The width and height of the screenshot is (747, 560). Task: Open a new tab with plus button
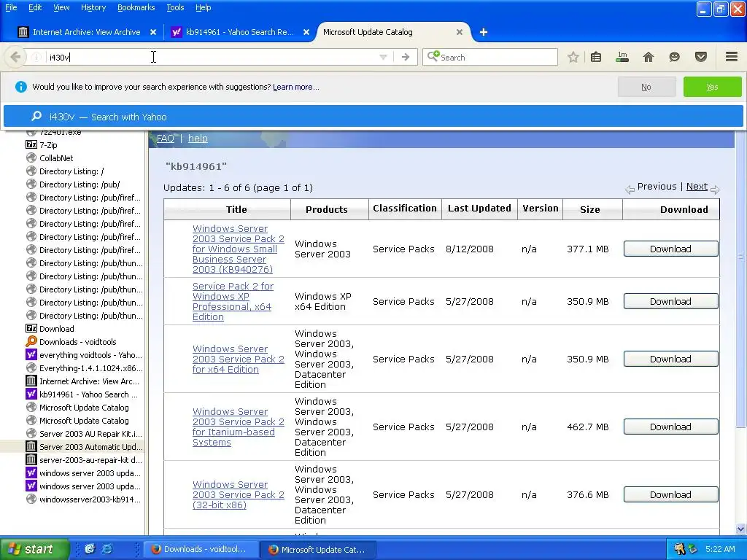click(483, 32)
